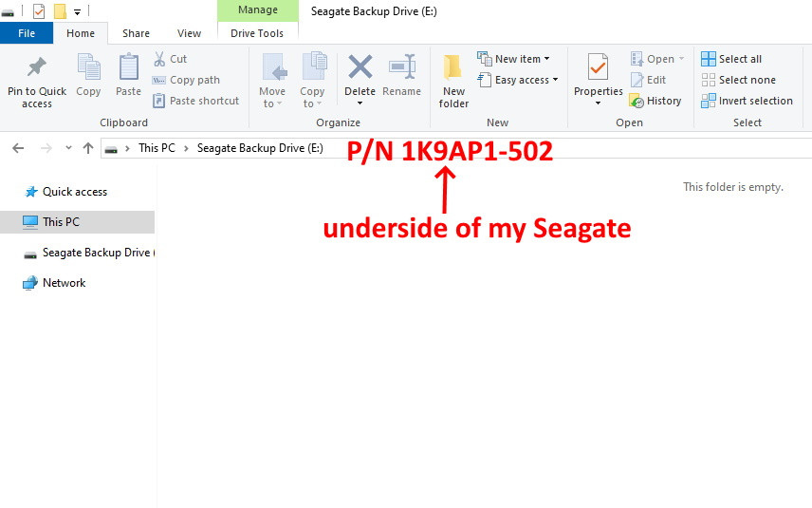Image resolution: width=812 pixels, height=508 pixels.
Task: Open file History
Action: click(x=655, y=101)
